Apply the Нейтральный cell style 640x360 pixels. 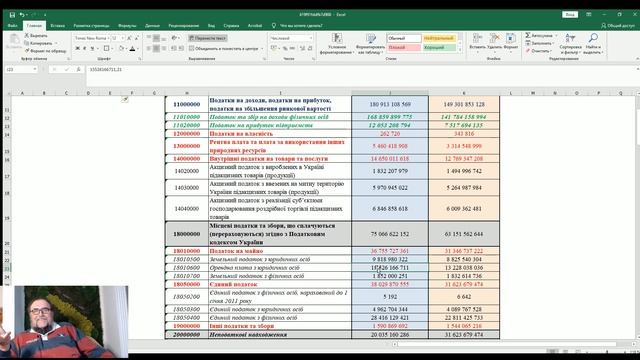click(439, 38)
